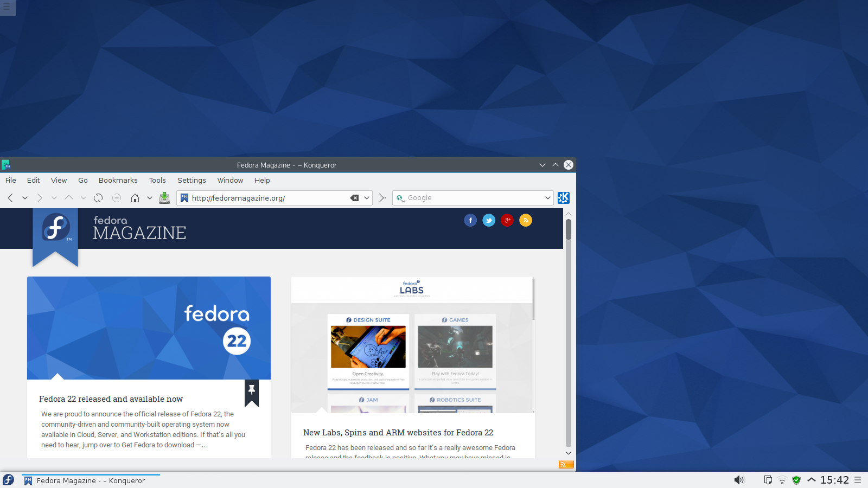Screen dimensions: 868x488
Task: Click the fedora MAGAZINE site title
Action: [139, 228]
